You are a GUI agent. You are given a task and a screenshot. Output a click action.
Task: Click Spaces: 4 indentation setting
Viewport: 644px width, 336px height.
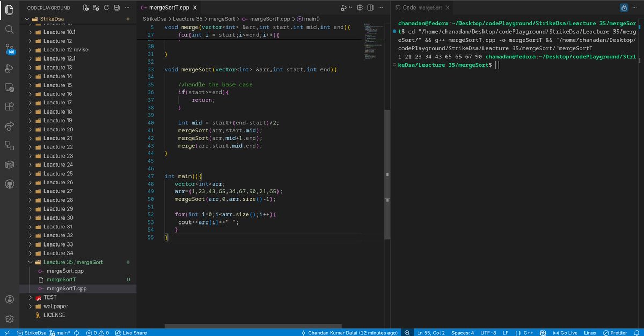coord(463,333)
